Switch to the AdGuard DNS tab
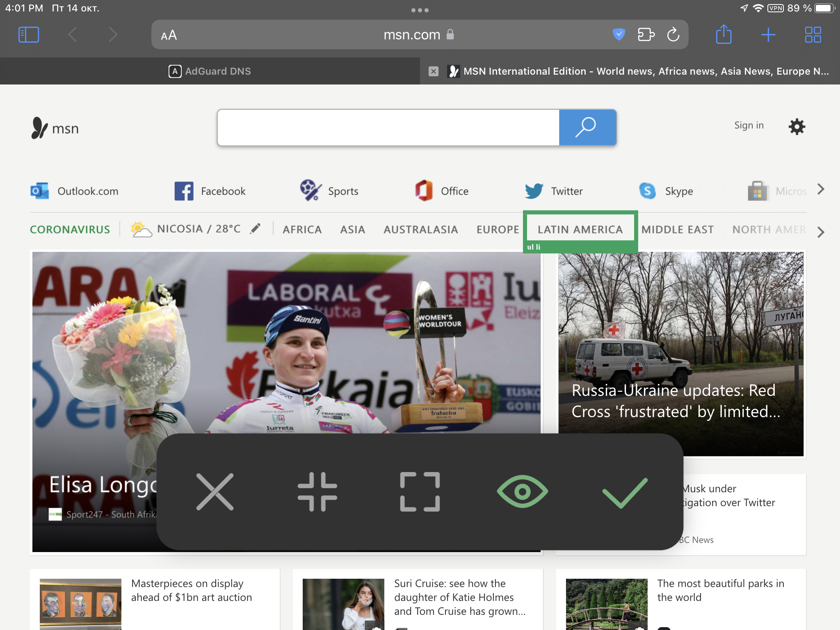 210,71
